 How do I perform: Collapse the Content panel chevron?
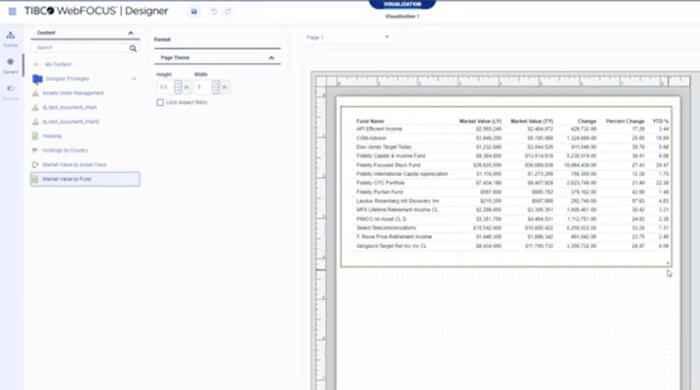[x=130, y=33]
